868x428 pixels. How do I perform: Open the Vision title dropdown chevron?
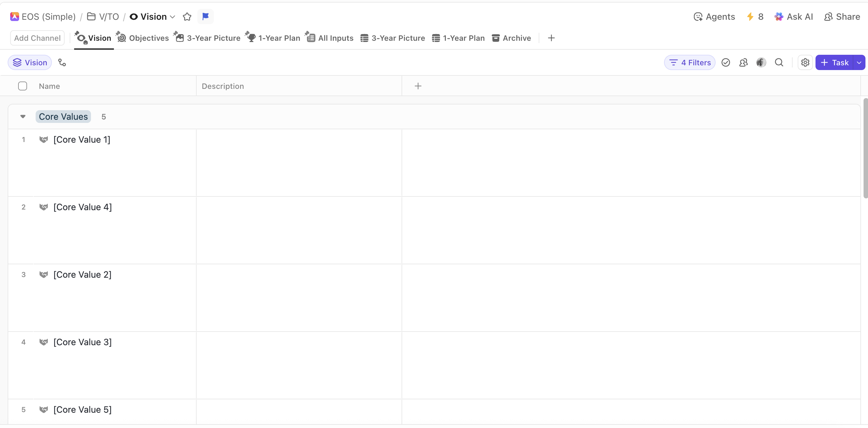(x=172, y=17)
